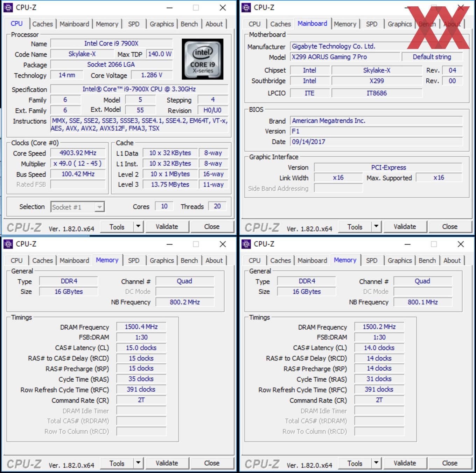Click CAS# Latency 15.0 clocks value
The height and width of the screenshot is (473, 476).
coord(141,348)
